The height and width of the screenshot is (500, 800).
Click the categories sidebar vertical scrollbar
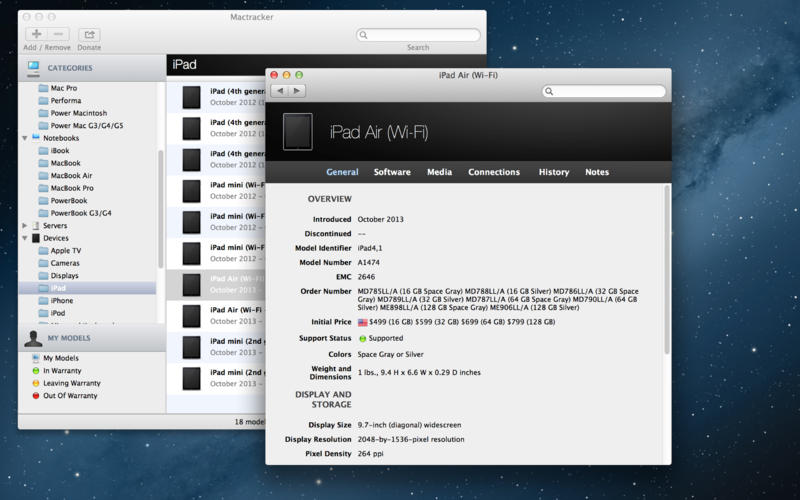tap(161, 209)
